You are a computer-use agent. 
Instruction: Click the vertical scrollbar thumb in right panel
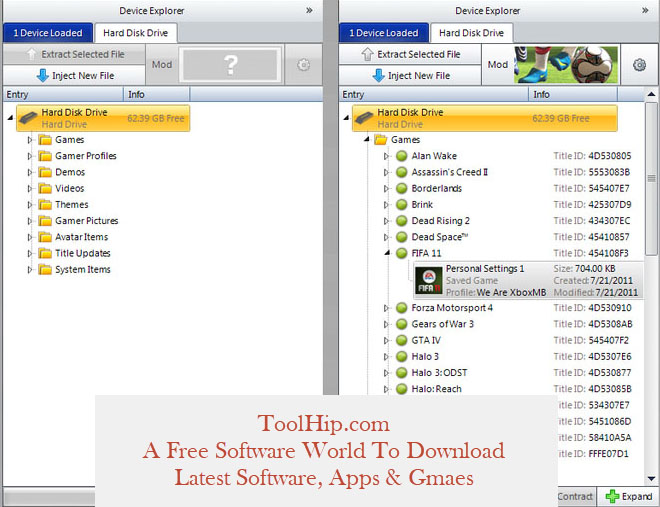coord(651,179)
